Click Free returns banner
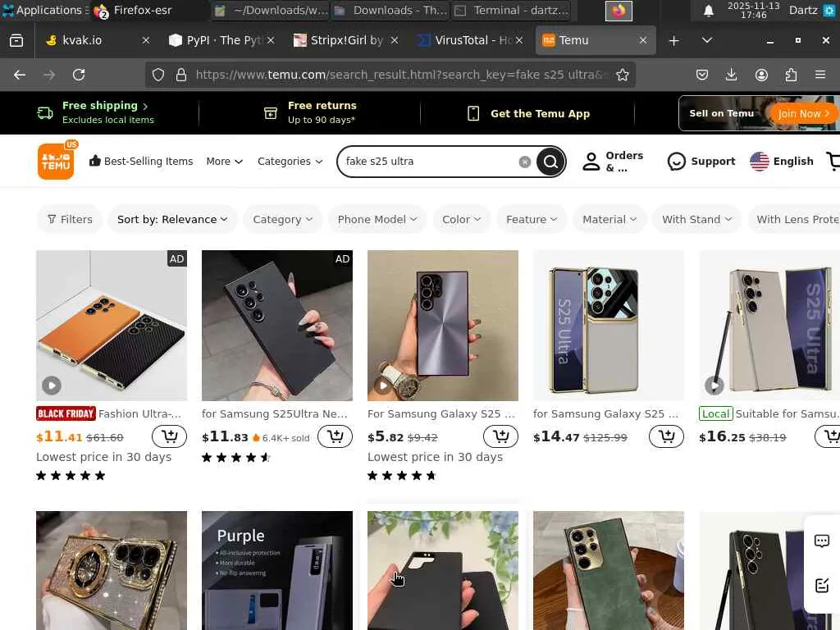The width and height of the screenshot is (840, 630). (310, 112)
